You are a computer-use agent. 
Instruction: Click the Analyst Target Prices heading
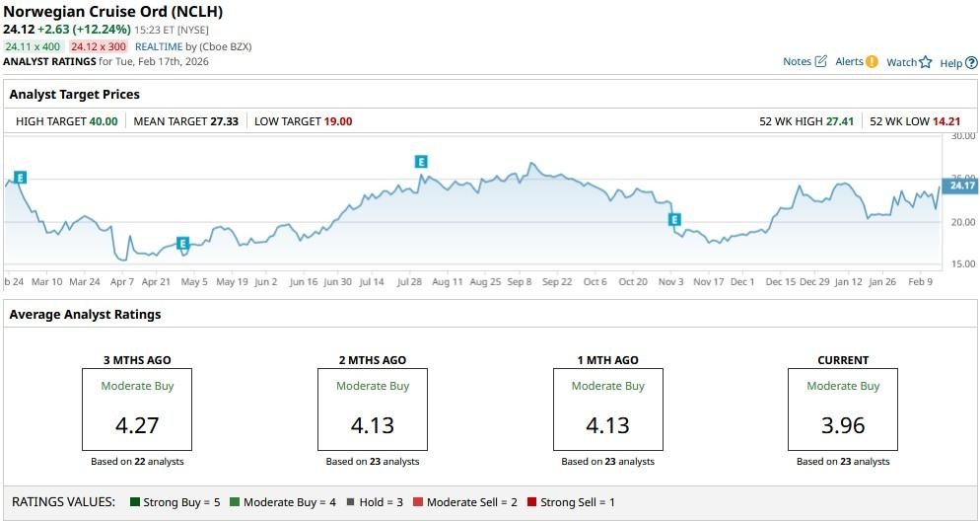click(x=74, y=95)
